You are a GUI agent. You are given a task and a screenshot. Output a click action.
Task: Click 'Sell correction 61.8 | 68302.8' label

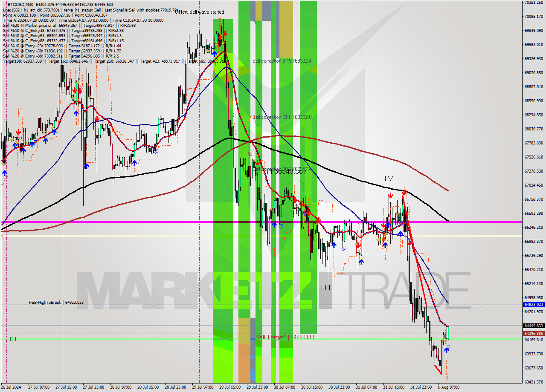coord(282,117)
